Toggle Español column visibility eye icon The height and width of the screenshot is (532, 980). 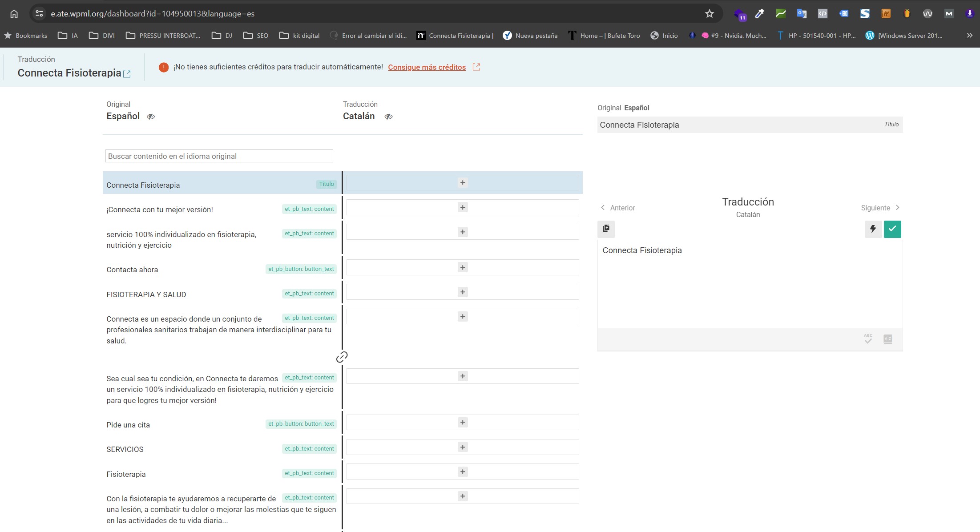click(x=151, y=117)
